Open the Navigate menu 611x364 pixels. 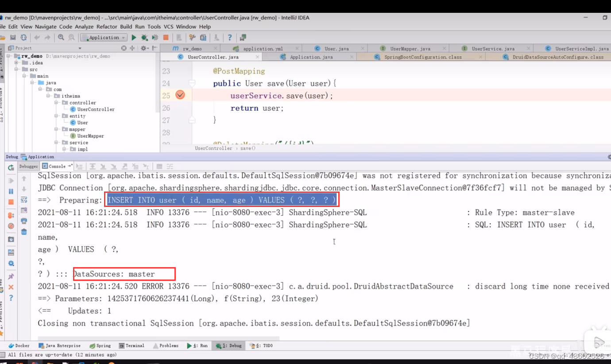[46, 27]
